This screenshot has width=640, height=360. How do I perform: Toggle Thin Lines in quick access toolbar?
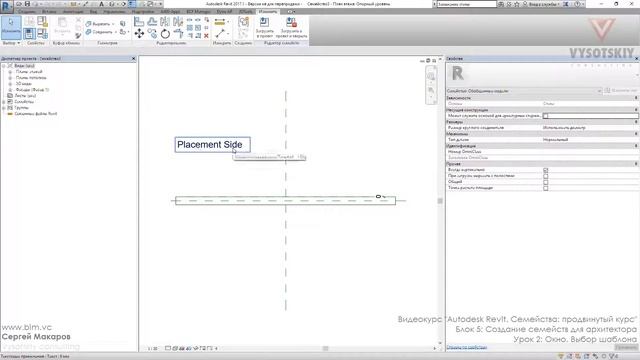pos(133,4)
